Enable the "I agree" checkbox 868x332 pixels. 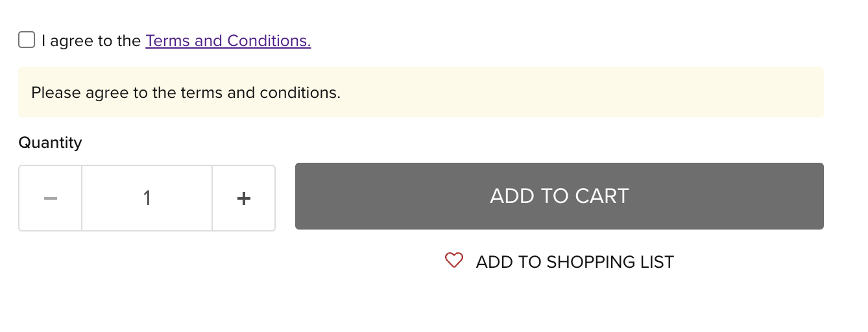[x=27, y=40]
